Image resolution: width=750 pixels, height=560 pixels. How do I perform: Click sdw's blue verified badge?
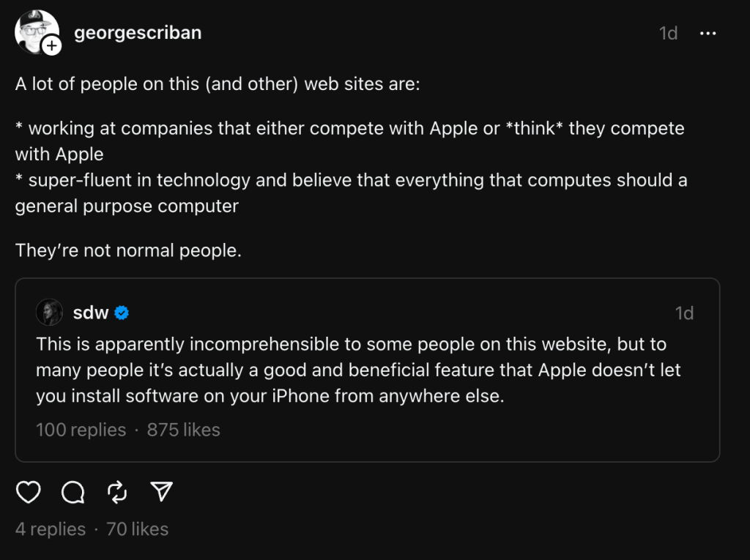[x=122, y=313]
